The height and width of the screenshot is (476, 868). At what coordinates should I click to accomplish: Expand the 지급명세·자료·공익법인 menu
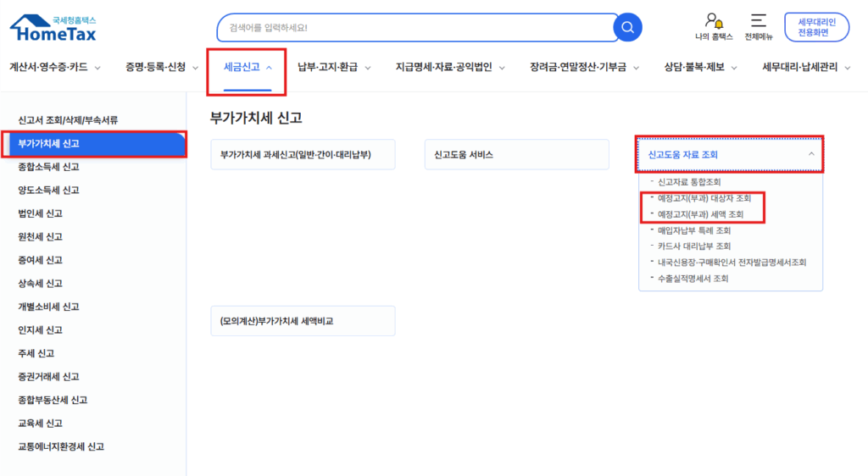450,68
